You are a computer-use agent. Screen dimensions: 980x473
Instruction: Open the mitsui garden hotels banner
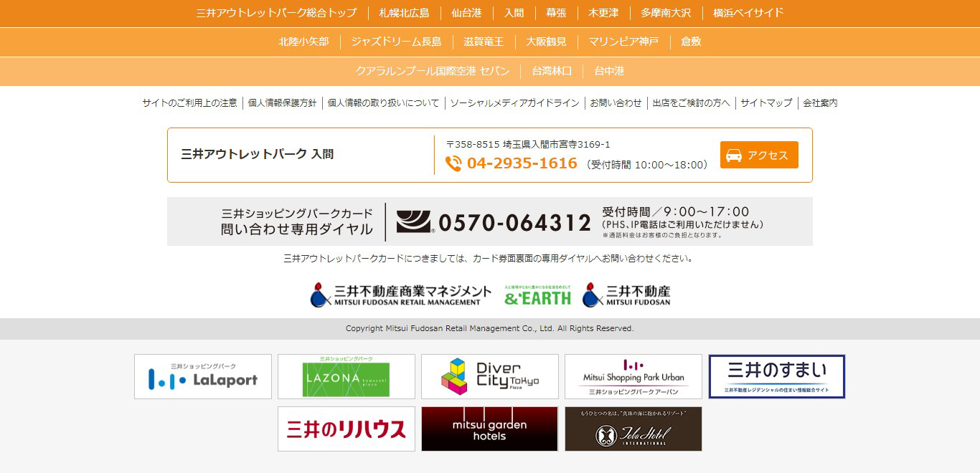coord(490,429)
